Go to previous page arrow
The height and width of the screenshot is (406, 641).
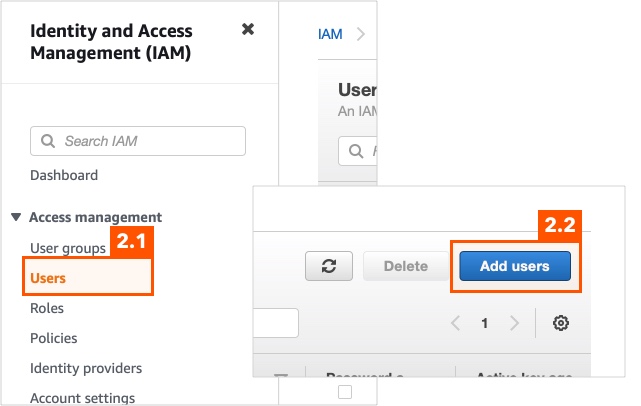coord(456,323)
